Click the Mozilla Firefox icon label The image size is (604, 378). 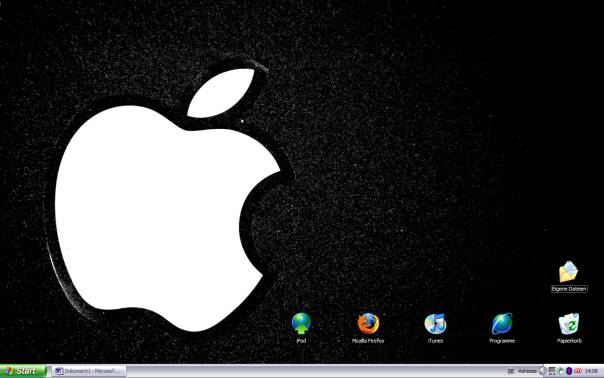[x=368, y=341]
